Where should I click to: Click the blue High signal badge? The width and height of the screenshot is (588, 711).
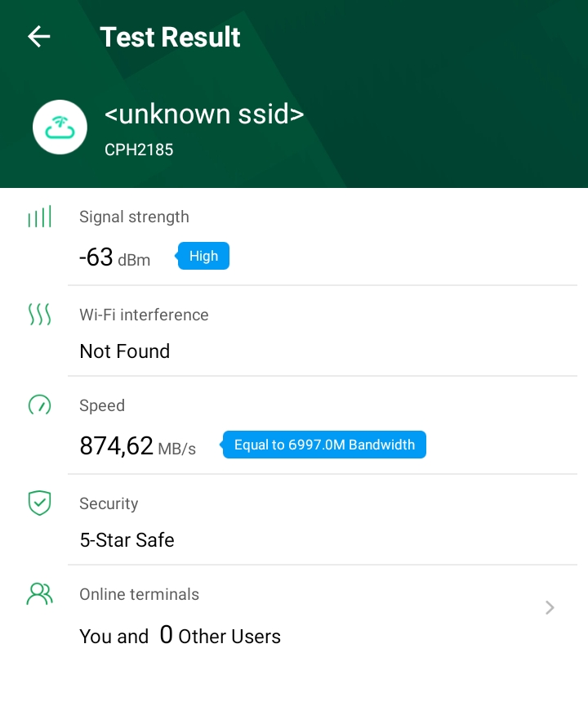(203, 257)
